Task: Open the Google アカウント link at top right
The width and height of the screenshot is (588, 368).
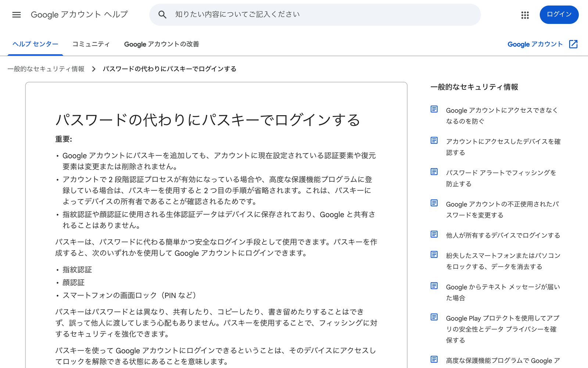Action: pos(535,44)
